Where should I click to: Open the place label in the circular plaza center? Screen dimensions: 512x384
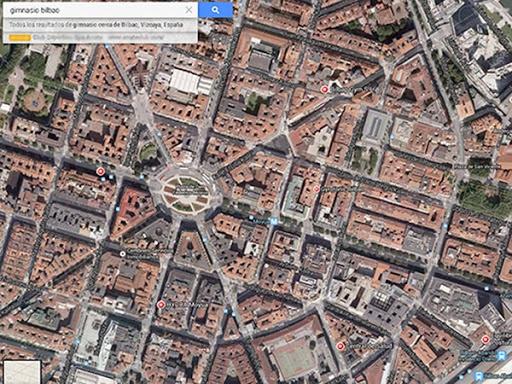pos(187,191)
